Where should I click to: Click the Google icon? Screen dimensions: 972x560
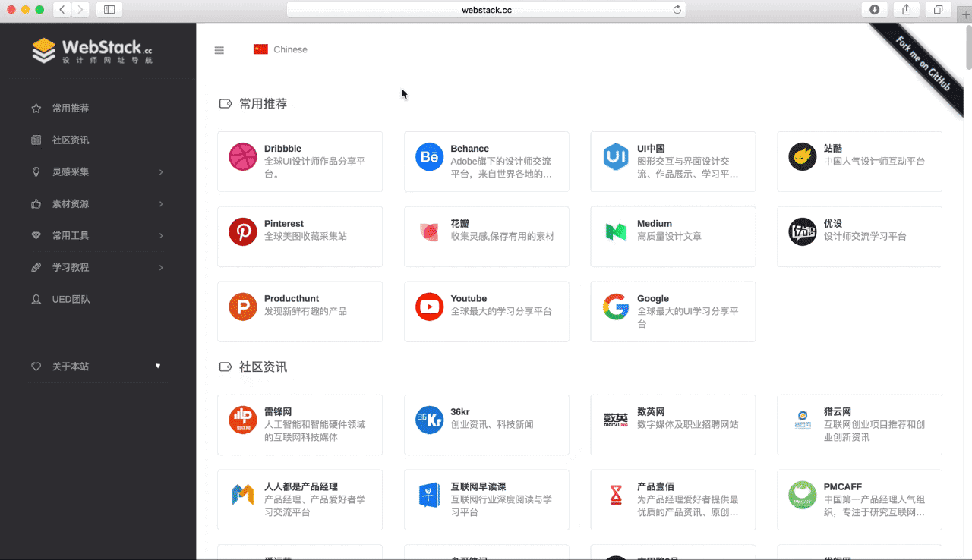click(615, 307)
